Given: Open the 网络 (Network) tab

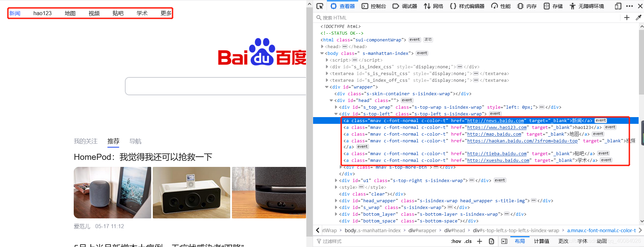Looking at the screenshot, I should [434, 6].
